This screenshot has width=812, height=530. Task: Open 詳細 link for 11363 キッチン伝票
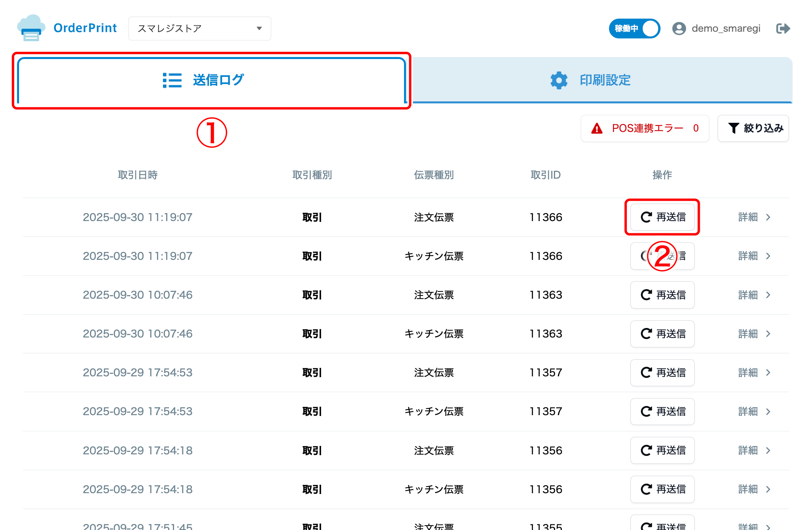[748, 334]
